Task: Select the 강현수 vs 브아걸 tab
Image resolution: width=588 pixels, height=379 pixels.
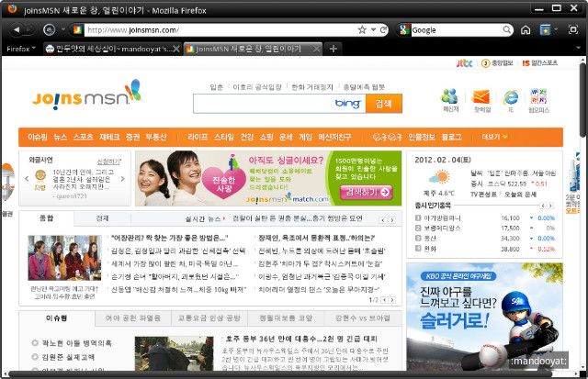Action: point(362,318)
